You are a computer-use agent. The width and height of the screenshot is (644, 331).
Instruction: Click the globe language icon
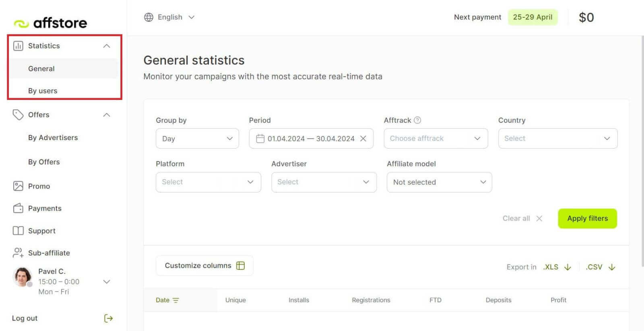[x=149, y=17]
